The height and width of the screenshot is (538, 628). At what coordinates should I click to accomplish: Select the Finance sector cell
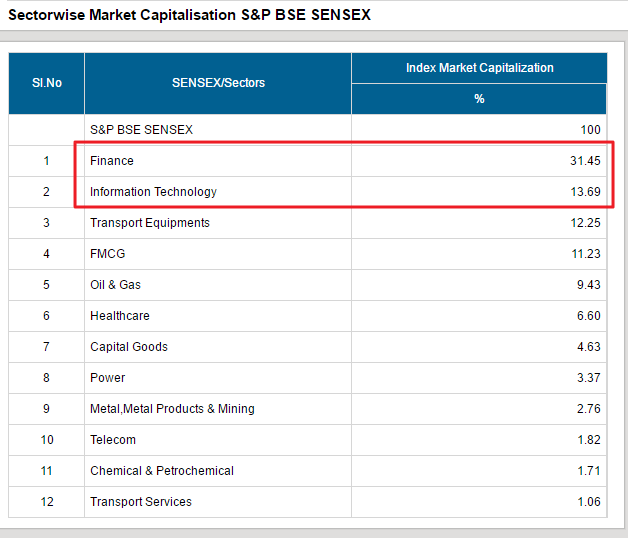pos(218,161)
